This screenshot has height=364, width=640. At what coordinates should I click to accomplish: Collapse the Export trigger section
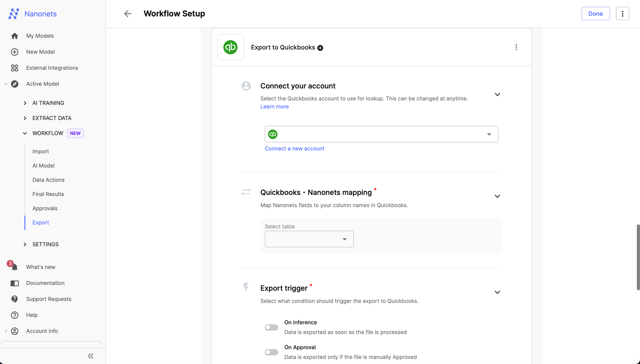click(x=497, y=292)
